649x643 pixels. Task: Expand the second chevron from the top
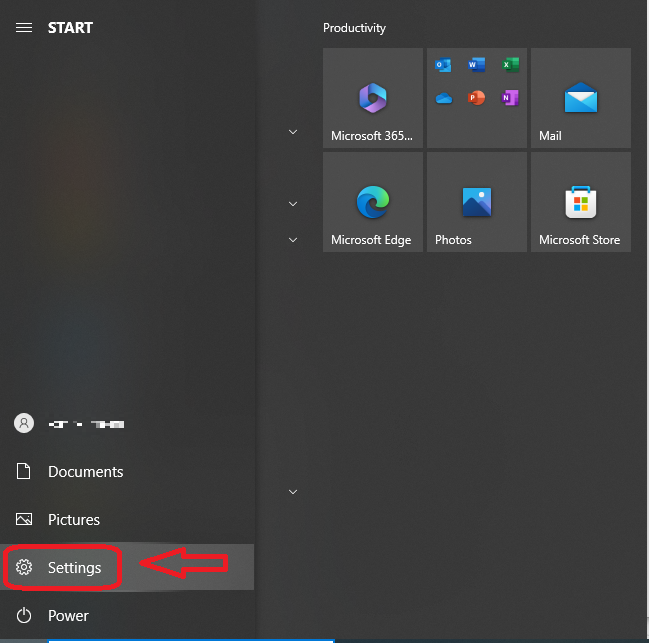pos(293,204)
